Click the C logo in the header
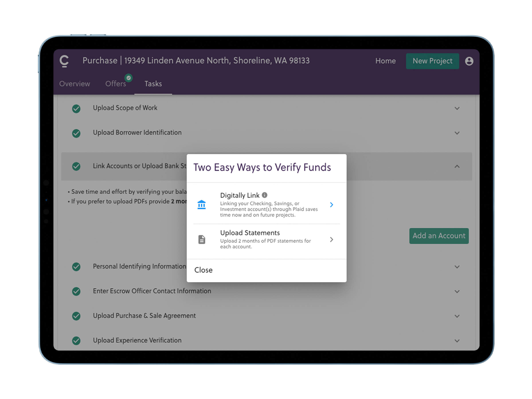Screen dimensions: 532x399 64,61
